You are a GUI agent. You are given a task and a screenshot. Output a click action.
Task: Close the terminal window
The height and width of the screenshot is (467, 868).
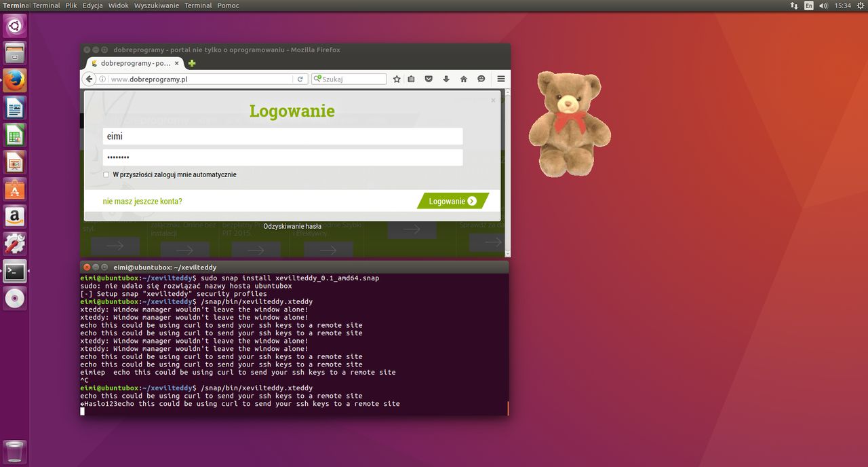86,267
